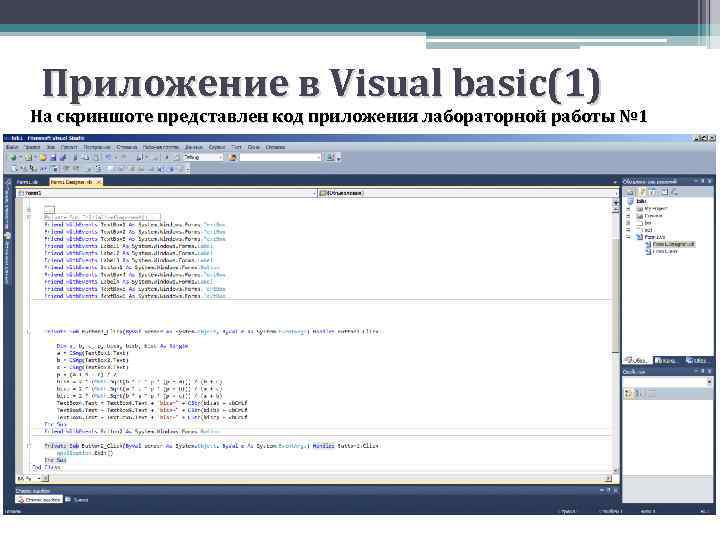Switch to the Список ошибок tab

tap(39, 500)
